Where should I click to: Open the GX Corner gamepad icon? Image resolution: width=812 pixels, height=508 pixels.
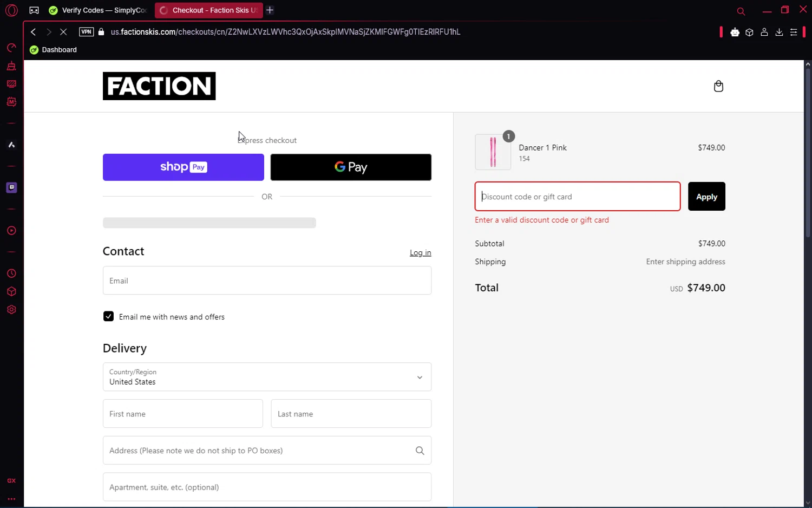point(34,10)
